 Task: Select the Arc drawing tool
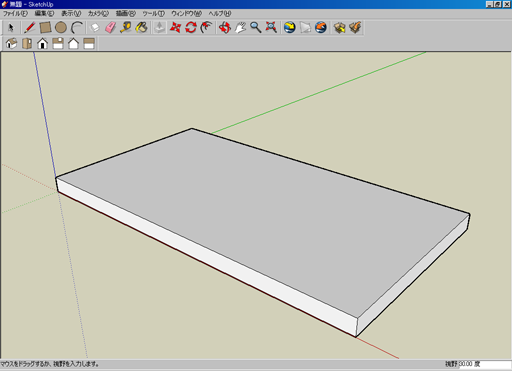pos(77,27)
